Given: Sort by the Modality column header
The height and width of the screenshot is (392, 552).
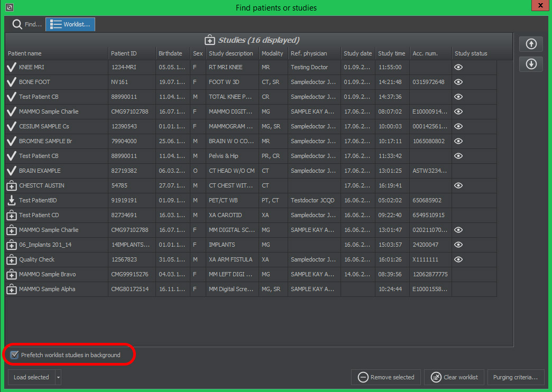Looking at the screenshot, I should (272, 53).
